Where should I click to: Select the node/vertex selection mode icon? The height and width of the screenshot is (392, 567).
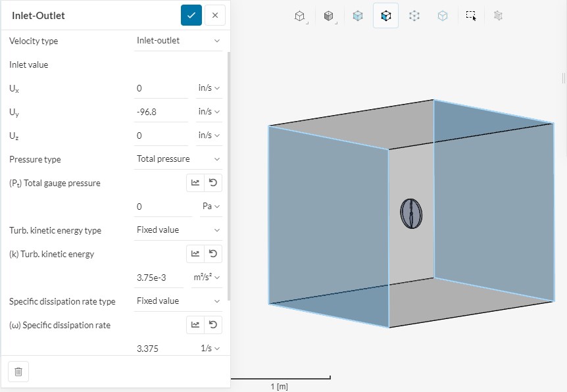(x=414, y=16)
